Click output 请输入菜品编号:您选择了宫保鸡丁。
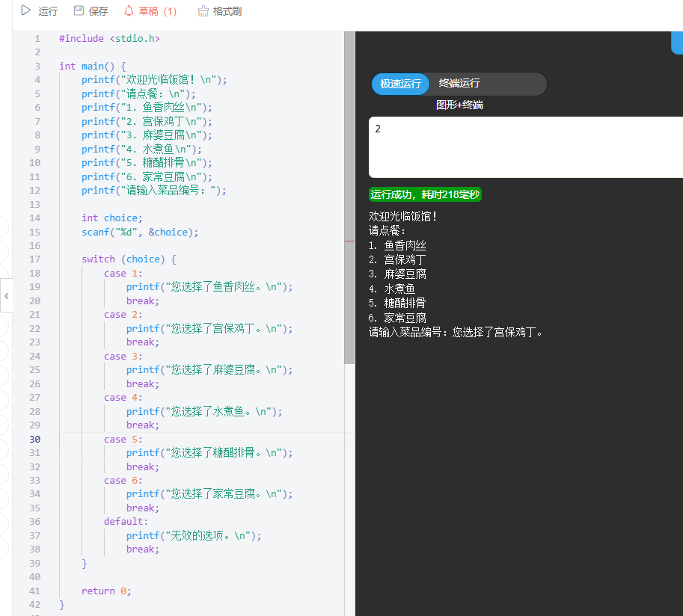Viewport: 683px width, 616px height. point(456,333)
